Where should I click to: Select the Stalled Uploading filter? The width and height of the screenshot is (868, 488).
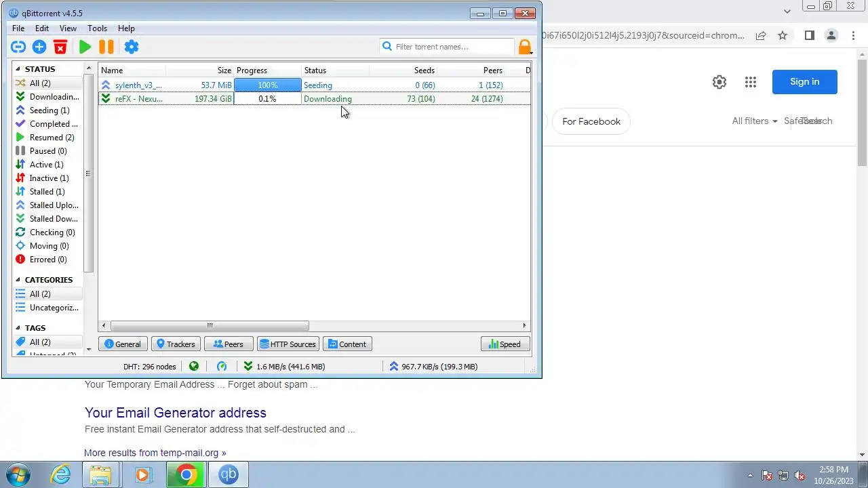point(47,205)
